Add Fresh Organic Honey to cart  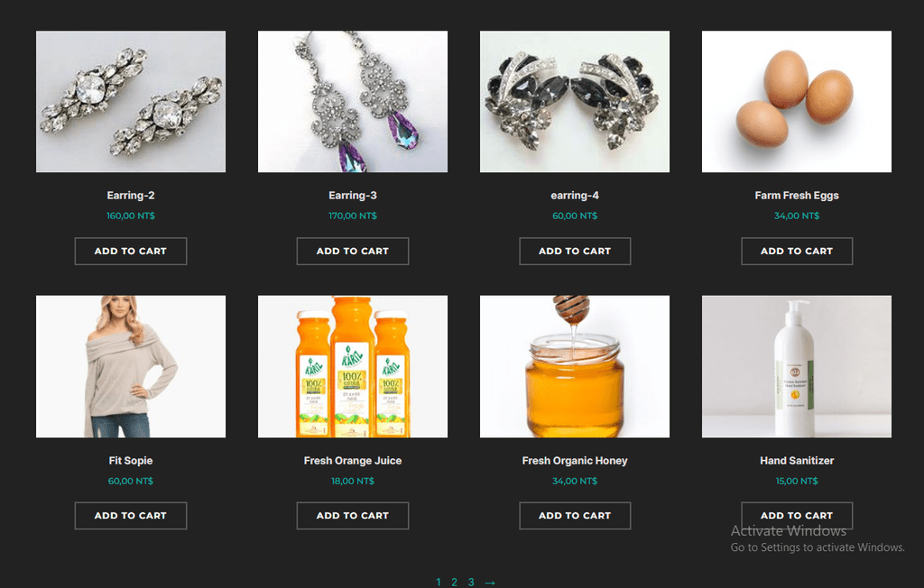coord(575,516)
